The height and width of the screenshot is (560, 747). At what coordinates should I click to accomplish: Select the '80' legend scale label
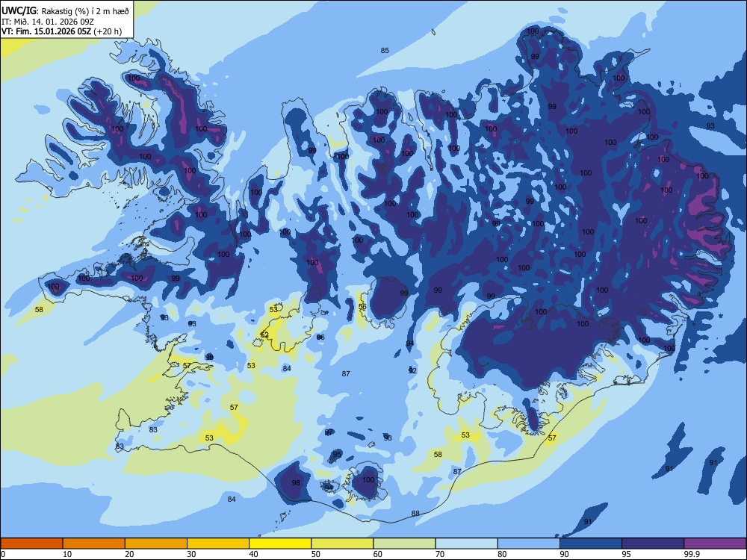point(502,554)
